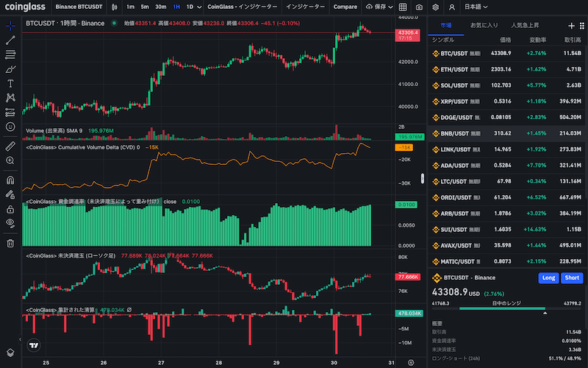The image size is (588, 368).
Task: Open the user account icon
Action: click(452, 7)
